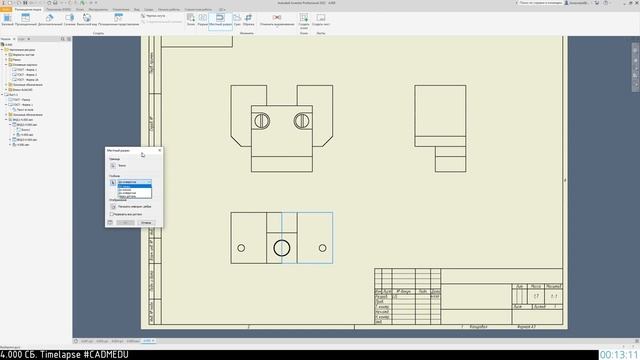Open the depth type dropdown in dialog
Screen dimensions: 640x360
pos(135,182)
